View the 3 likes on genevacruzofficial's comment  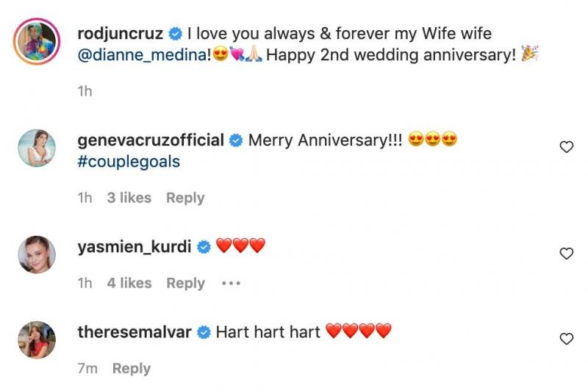(x=129, y=198)
